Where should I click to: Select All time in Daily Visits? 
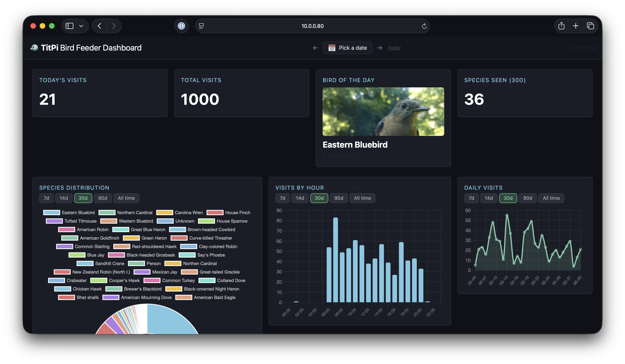551,198
